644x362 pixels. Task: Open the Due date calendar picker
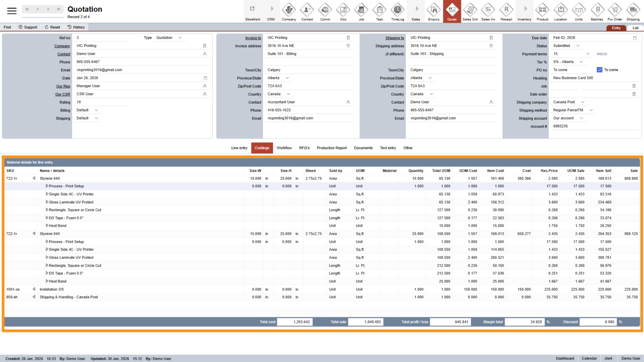pos(635,38)
